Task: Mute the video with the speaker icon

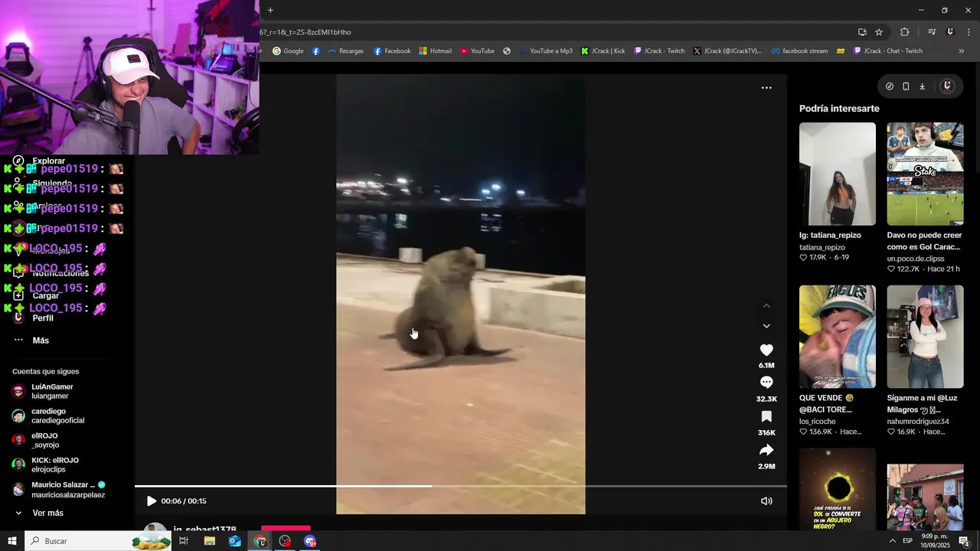Action: pos(766,501)
